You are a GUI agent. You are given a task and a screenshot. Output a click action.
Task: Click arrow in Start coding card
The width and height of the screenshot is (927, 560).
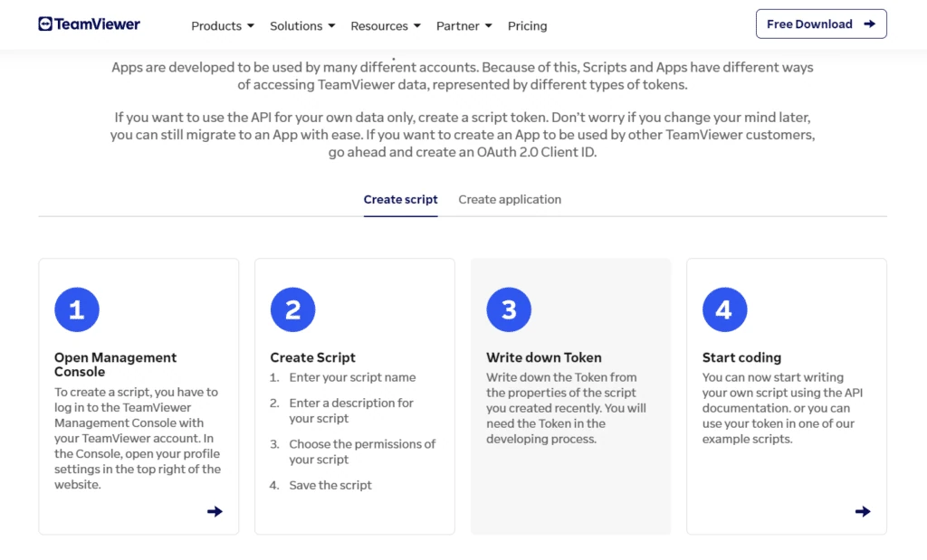click(x=863, y=511)
